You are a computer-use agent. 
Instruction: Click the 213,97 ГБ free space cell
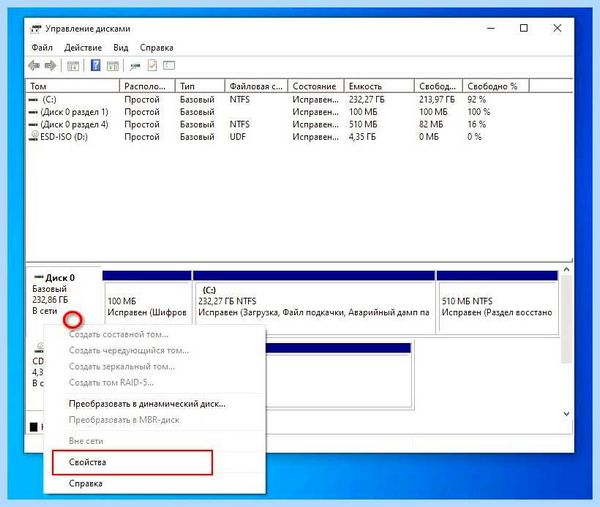coord(437,99)
